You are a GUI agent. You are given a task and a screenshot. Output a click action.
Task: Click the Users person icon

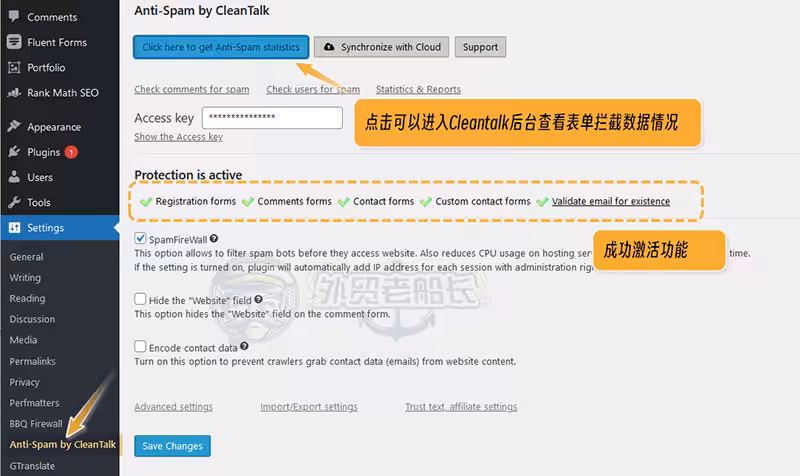(14, 177)
